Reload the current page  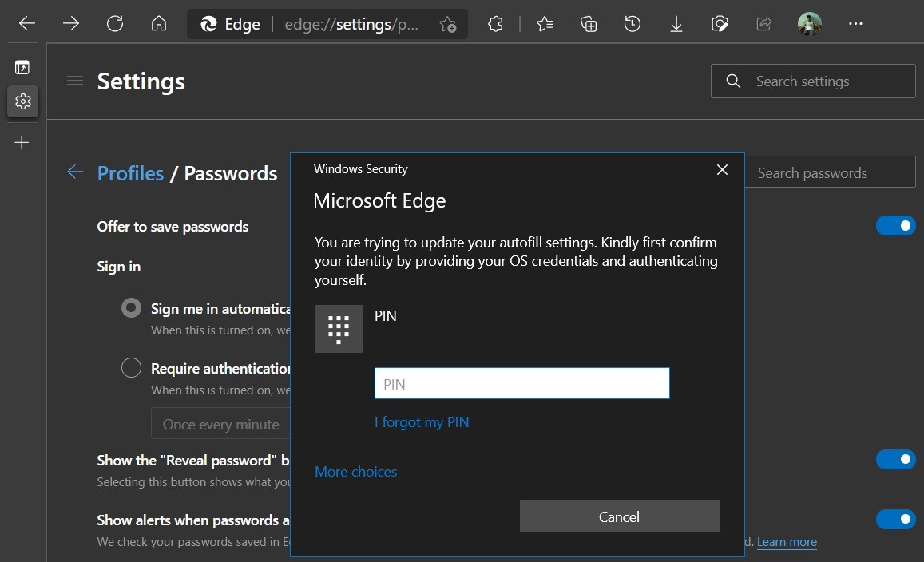[114, 23]
